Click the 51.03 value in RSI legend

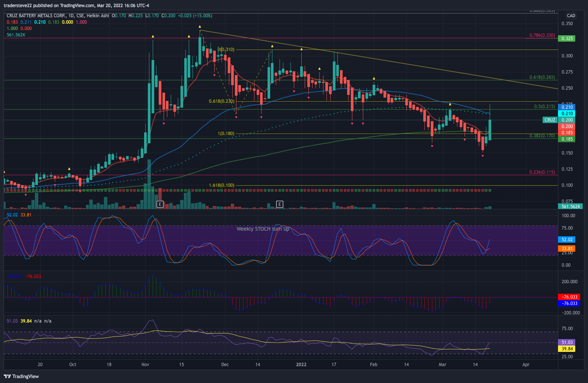pyautogui.click(x=12, y=321)
